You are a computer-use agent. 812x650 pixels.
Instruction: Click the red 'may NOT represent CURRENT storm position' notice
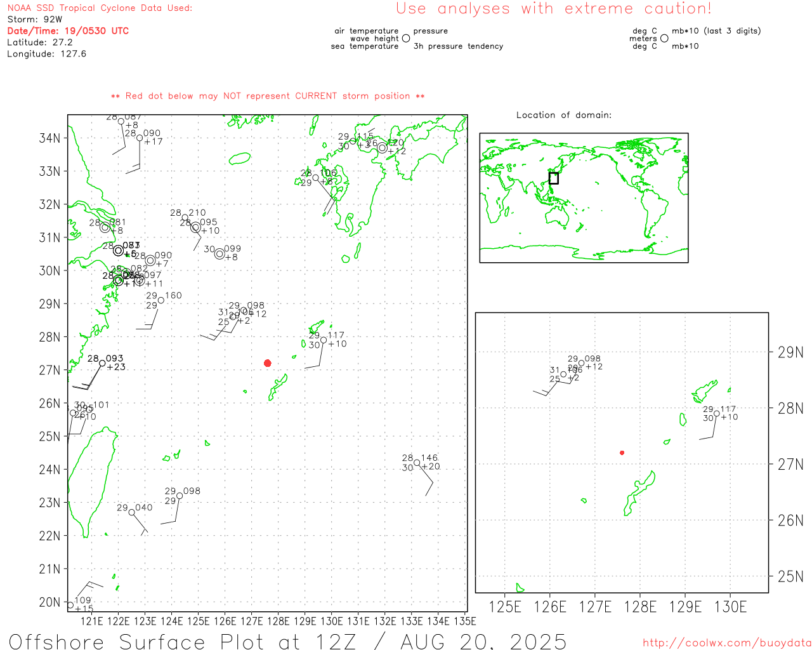[x=268, y=96]
